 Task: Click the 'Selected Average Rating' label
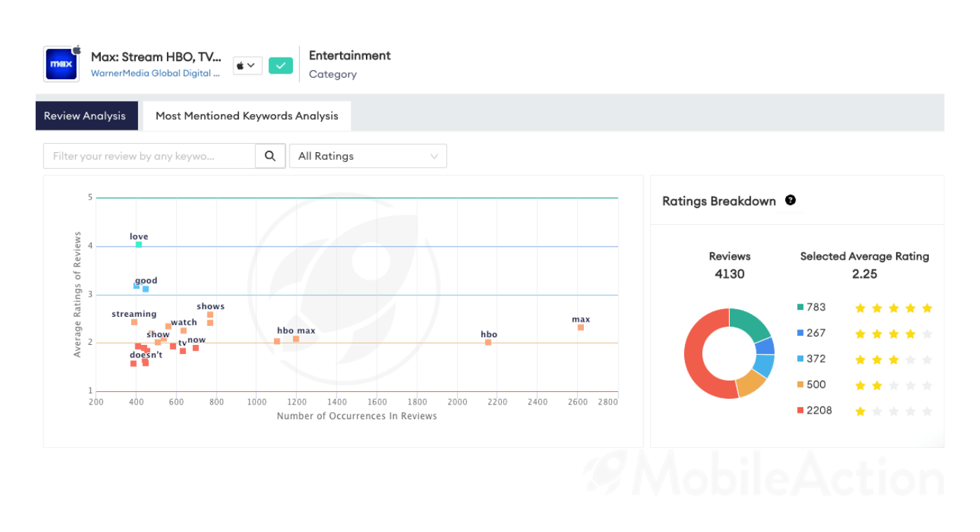[x=864, y=257]
